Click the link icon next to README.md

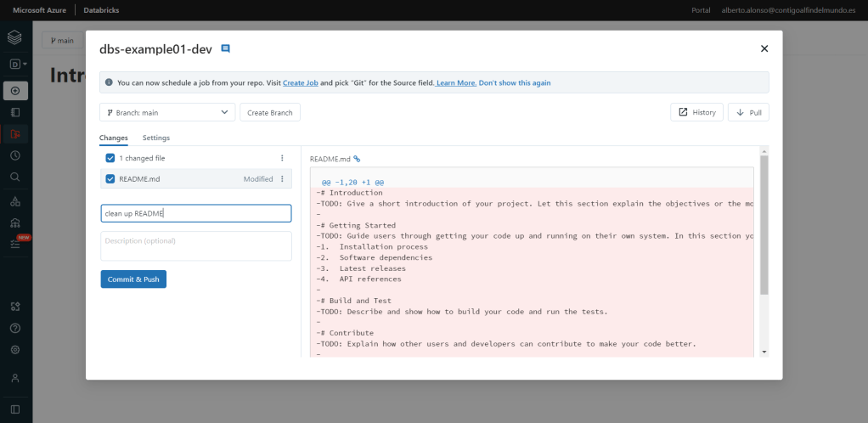point(357,159)
